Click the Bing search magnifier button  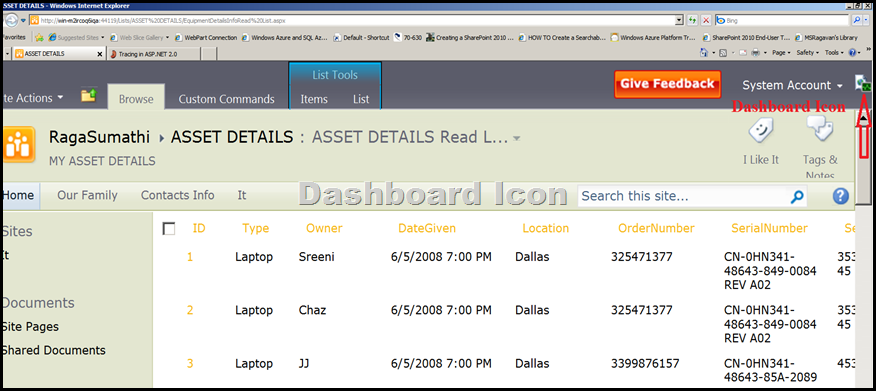856,20
